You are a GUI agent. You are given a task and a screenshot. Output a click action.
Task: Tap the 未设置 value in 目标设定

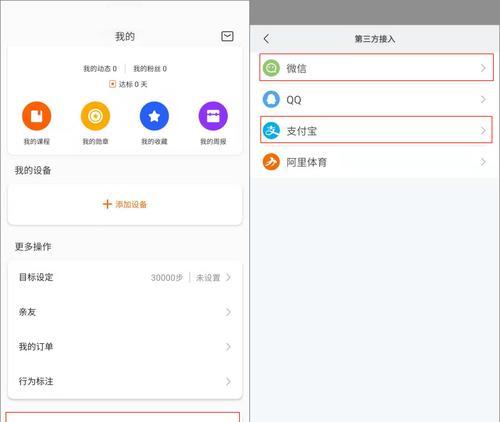click(208, 278)
